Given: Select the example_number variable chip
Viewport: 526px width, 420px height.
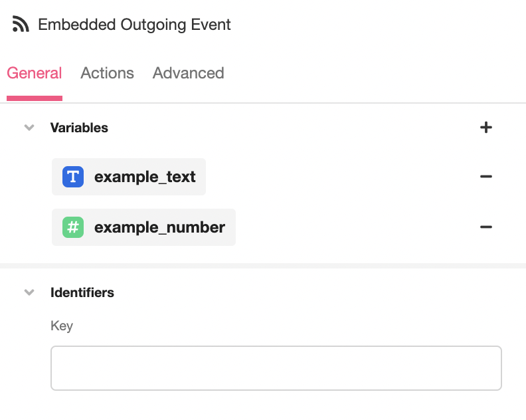Looking at the screenshot, I should click(x=143, y=227).
